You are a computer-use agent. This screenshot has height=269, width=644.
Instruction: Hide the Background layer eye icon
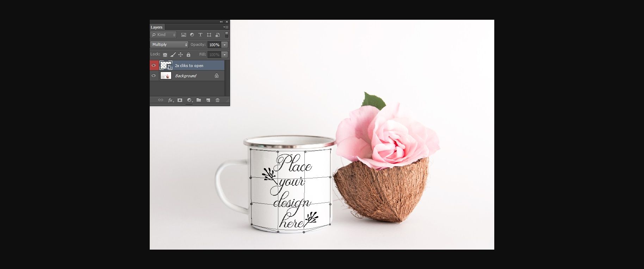[154, 75]
